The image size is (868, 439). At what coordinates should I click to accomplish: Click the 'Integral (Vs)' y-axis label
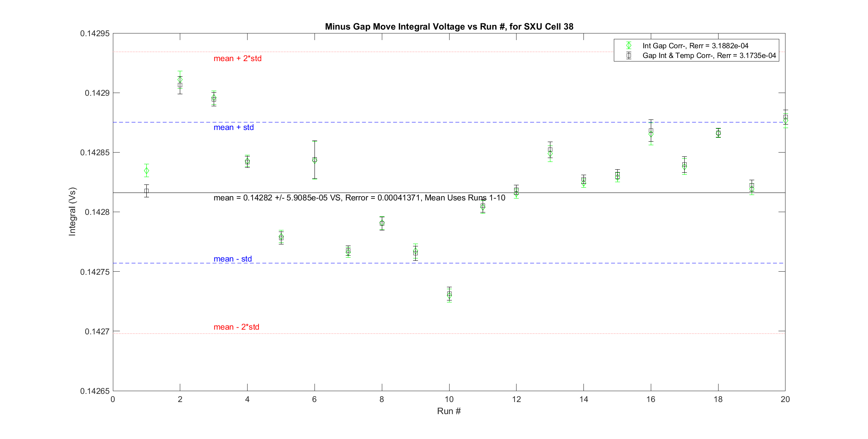pos(72,212)
